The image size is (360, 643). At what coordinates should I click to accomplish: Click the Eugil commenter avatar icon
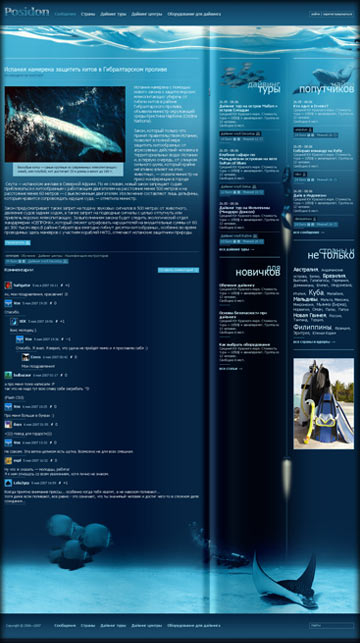click(x=8, y=461)
